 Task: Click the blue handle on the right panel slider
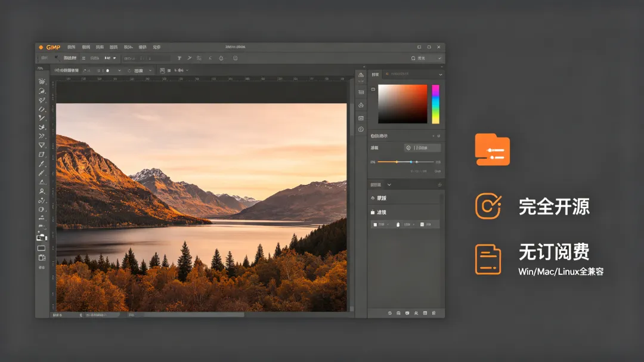(411, 162)
